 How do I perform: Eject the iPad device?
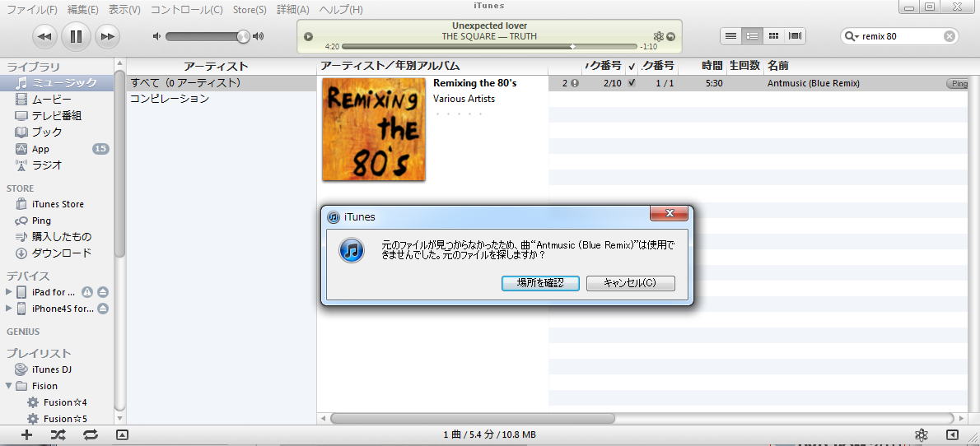103,292
